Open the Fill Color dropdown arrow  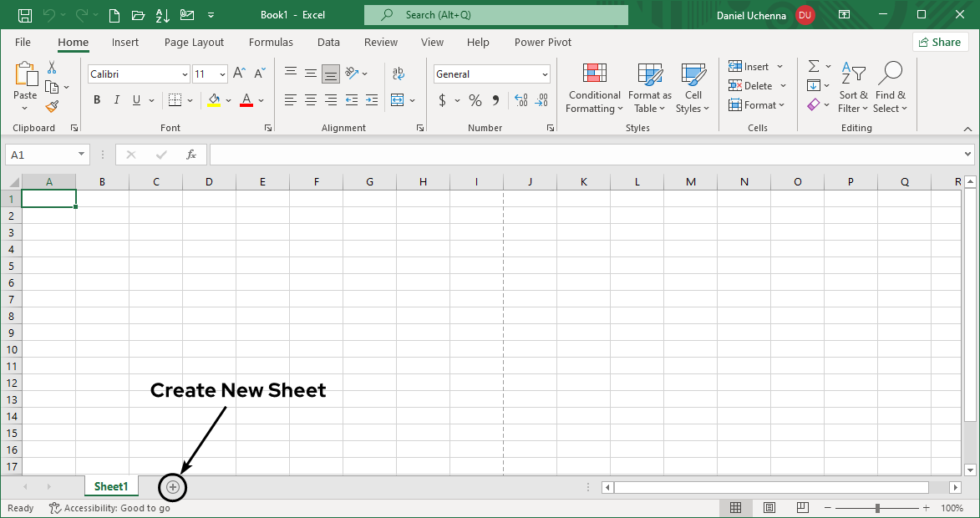click(227, 99)
